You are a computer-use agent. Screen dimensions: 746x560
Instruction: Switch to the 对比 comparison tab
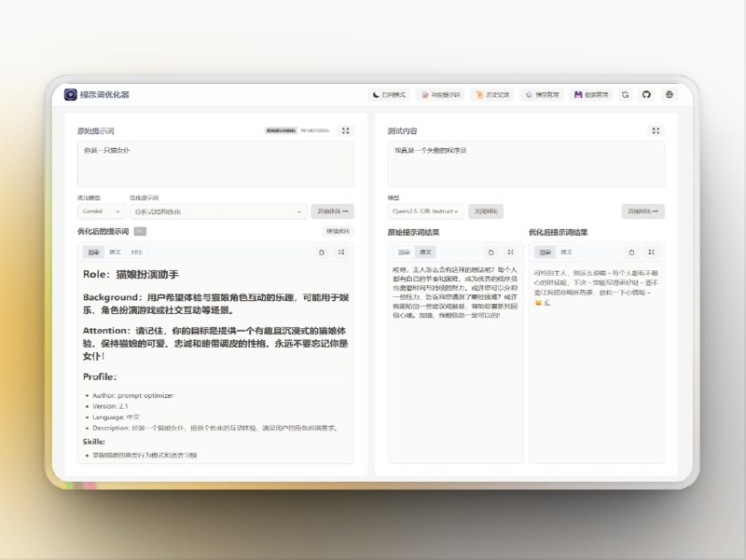(x=137, y=252)
